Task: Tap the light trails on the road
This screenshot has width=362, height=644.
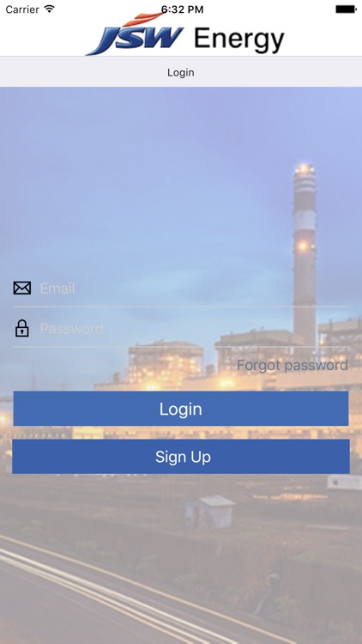Action: (x=124, y=592)
